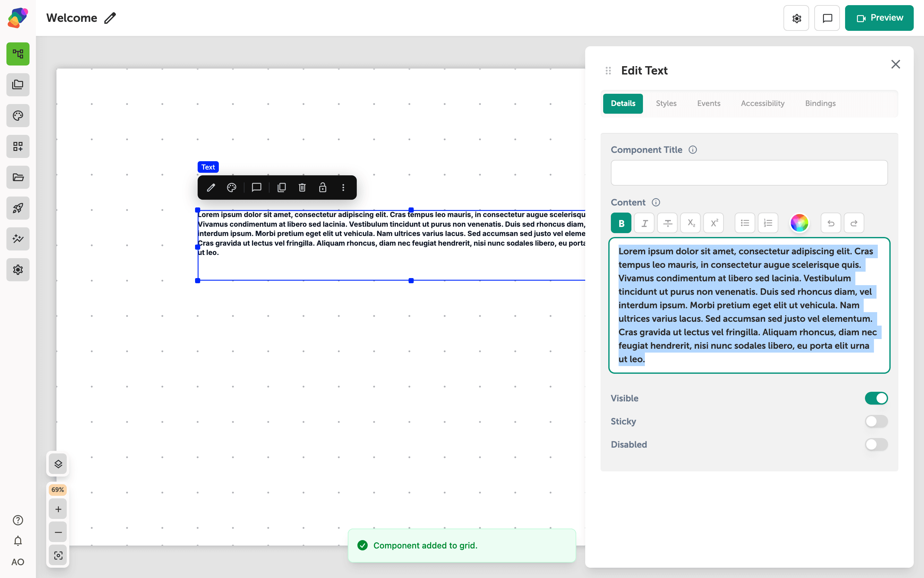Click the 69% zoom level badge
Screen dimensions: 924x578
[x=58, y=490]
